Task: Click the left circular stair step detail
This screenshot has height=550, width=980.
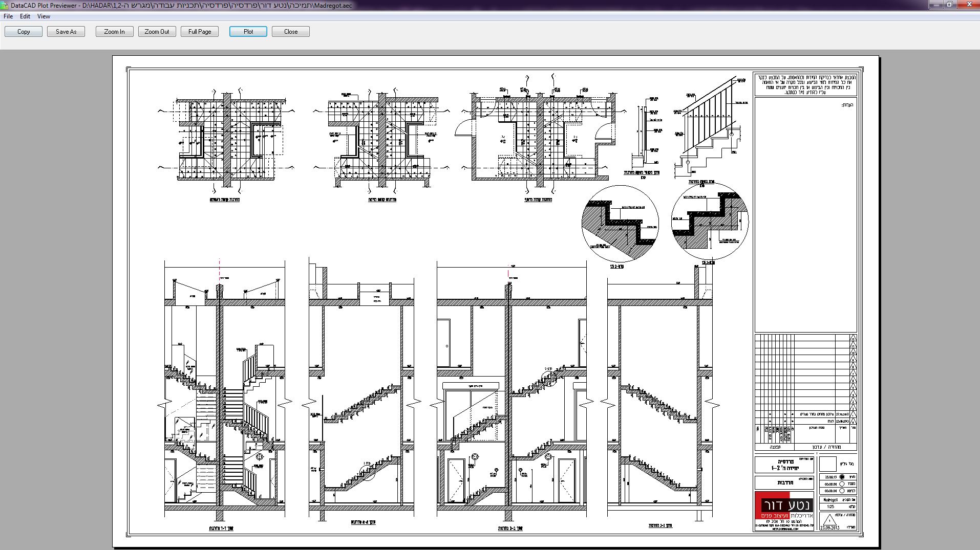Action: coord(620,224)
